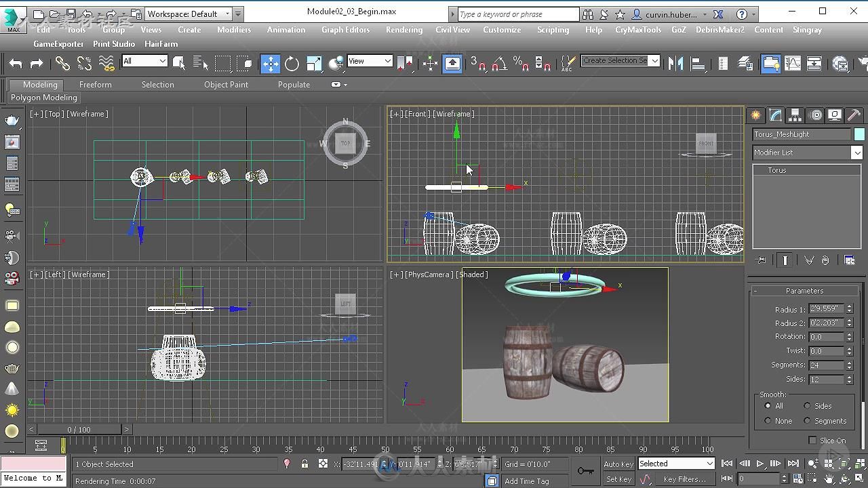Click the time slider showing 0 / 100
This screenshot has width=868, height=488.
79,430
